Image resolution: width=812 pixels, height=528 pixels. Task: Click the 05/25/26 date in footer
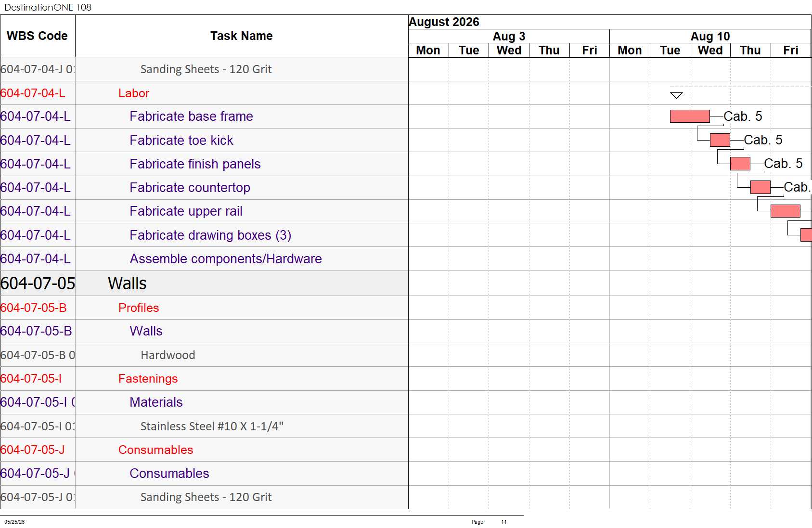14,522
